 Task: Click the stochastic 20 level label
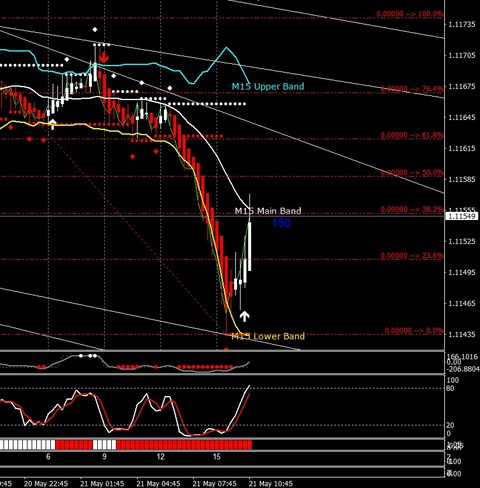(x=450, y=425)
